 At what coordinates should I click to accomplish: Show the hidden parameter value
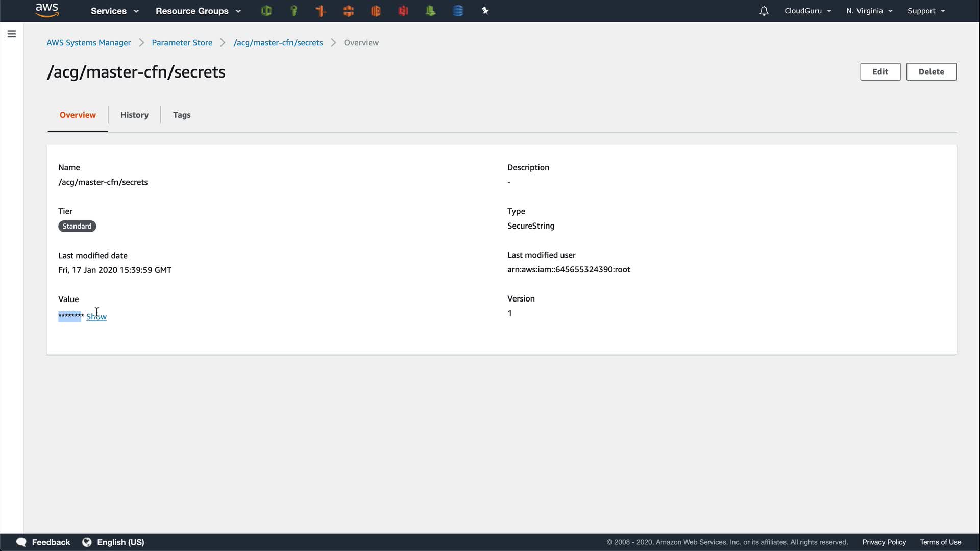96,317
